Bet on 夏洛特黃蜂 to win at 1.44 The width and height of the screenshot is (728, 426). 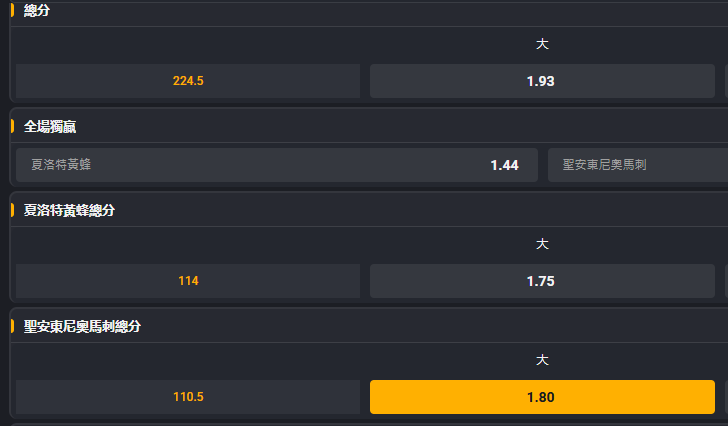[x=277, y=165]
